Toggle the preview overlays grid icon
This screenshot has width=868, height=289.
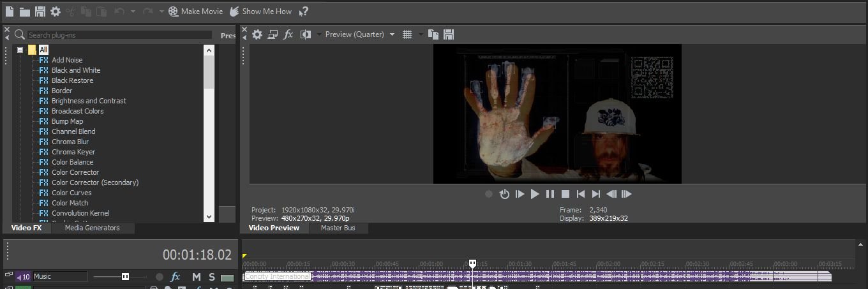[x=407, y=34]
